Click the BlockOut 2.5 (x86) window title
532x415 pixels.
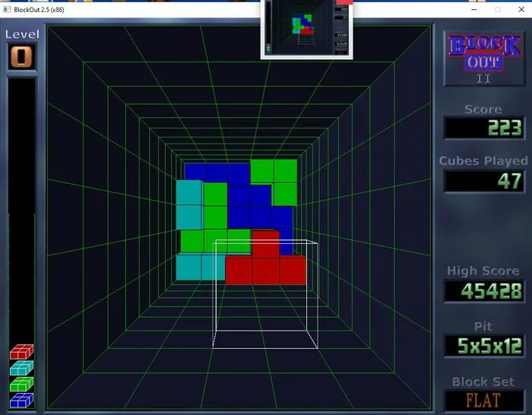click(39, 10)
